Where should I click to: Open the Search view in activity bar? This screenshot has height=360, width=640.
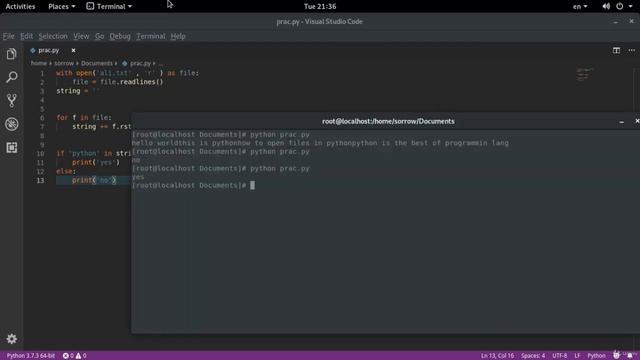pyautogui.click(x=11, y=77)
